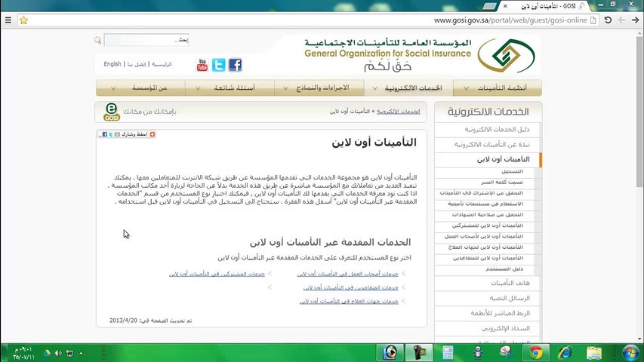Open the GOSI YouTube icon
Screen dimensions: 644x362
tap(202, 65)
